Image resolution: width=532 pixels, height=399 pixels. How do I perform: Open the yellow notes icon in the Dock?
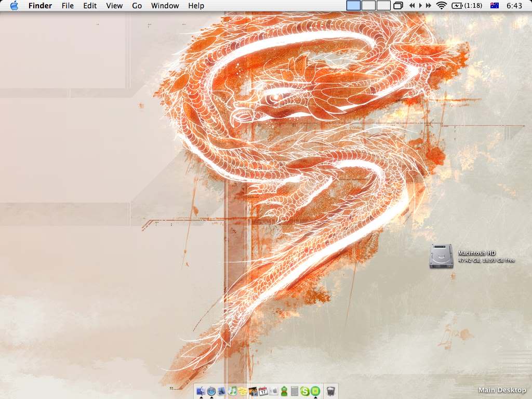[x=242, y=391]
